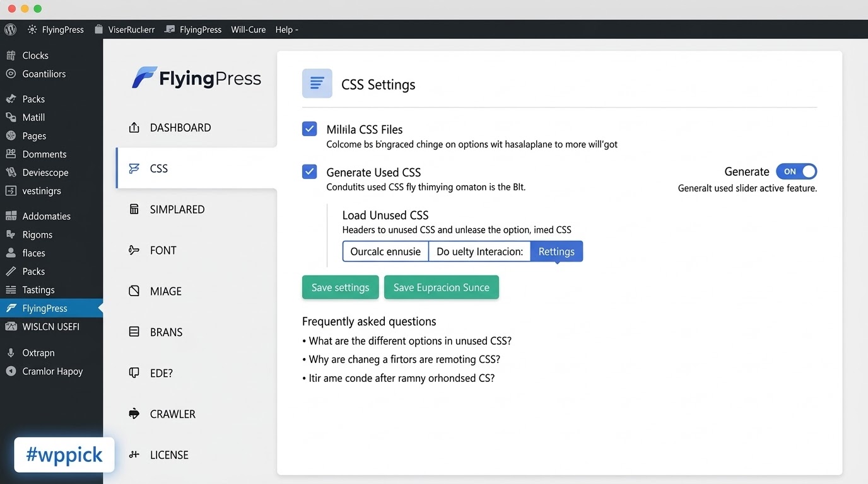Open WISLCN USEFI sidebar item
The image size is (868, 484).
pyautogui.click(x=51, y=326)
